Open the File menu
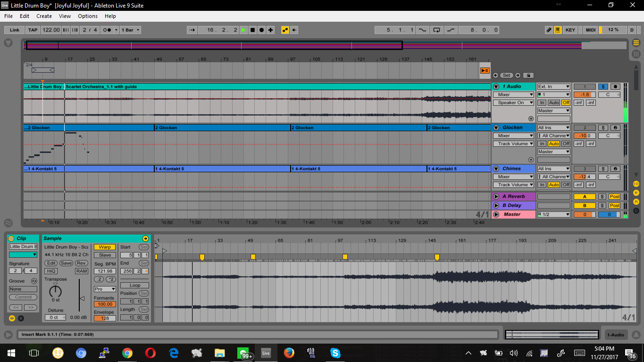 (x=8, y=16)
